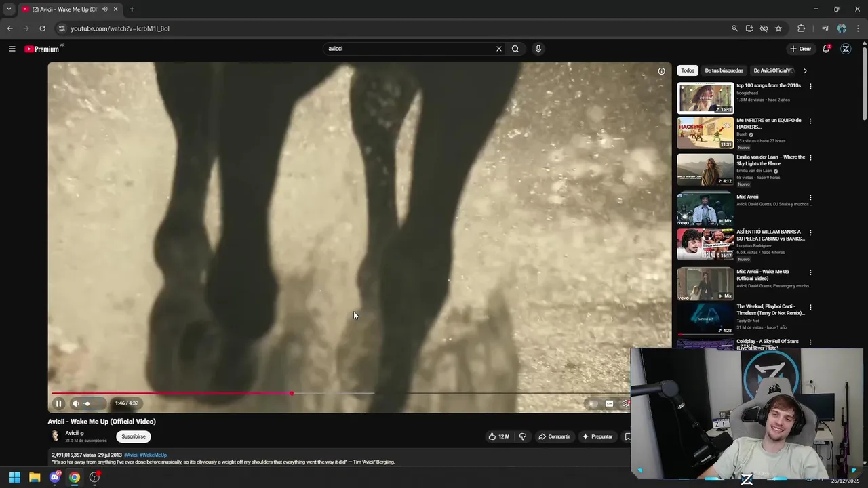Mute the video volume speaker
The height and width of the screenshot is (488, 868).
75,403
